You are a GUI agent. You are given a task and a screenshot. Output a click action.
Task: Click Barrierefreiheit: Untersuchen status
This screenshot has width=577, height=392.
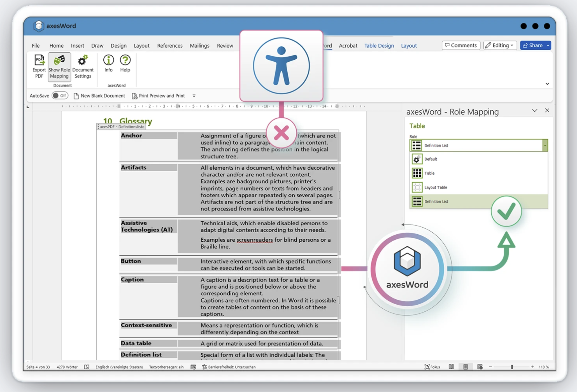pos(229,367)
